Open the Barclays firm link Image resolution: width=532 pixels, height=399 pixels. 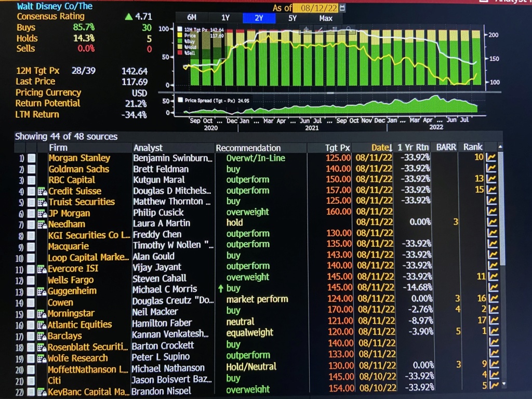(65, 336)
